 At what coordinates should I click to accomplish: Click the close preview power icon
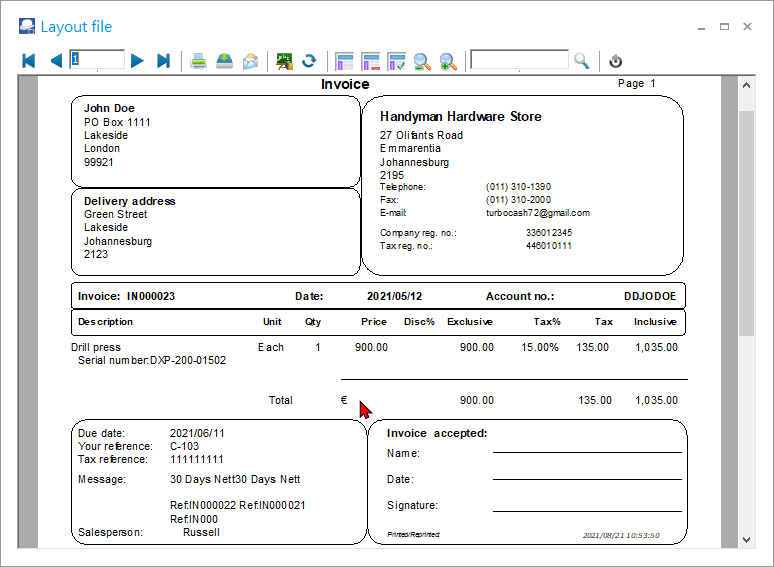616,61
